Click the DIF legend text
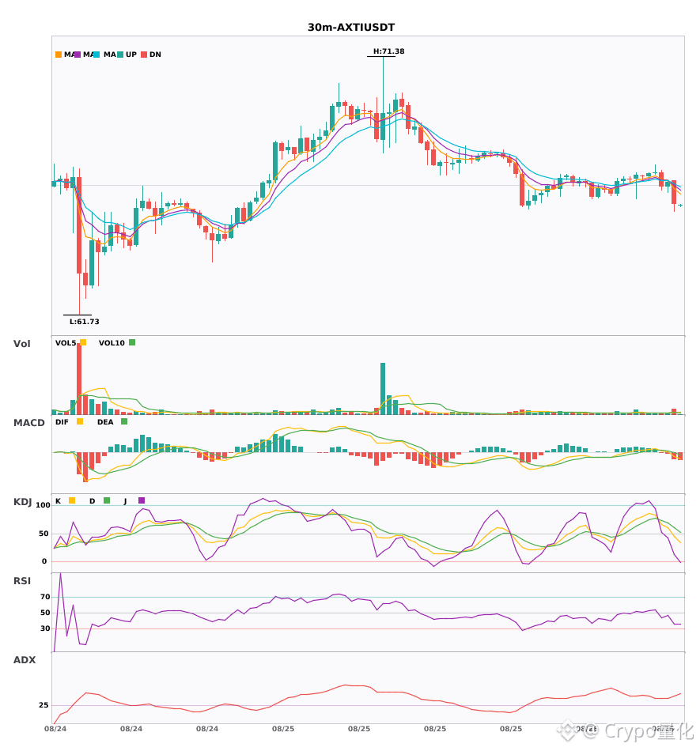Screen dimensions: 700x751 (62, 422)
